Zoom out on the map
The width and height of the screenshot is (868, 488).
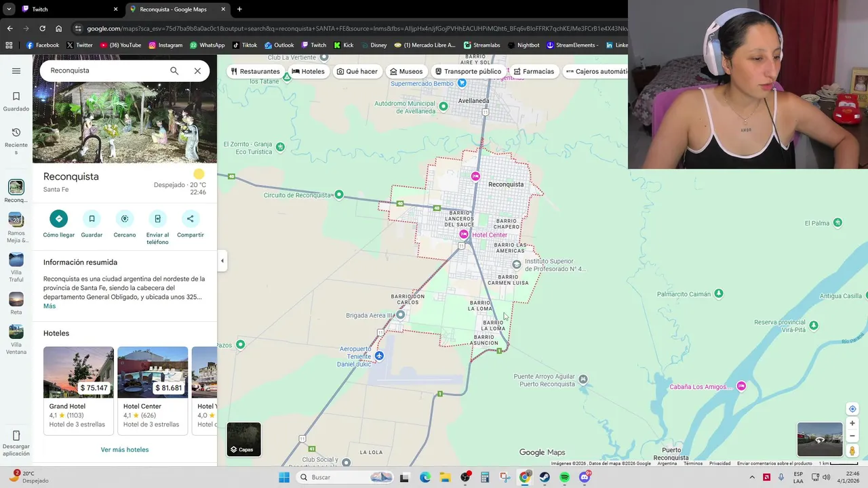pos(852,436)
